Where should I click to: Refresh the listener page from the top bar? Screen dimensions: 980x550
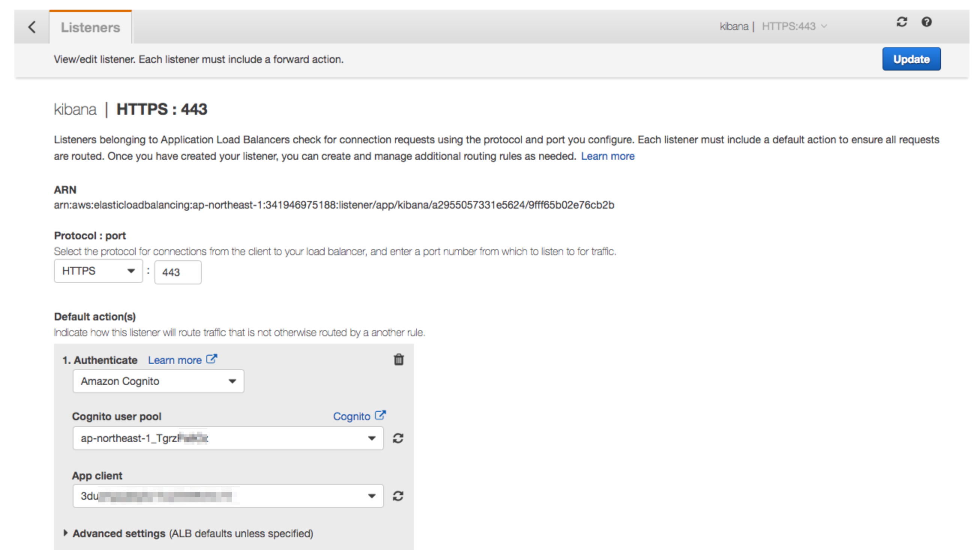coord(902,22)
